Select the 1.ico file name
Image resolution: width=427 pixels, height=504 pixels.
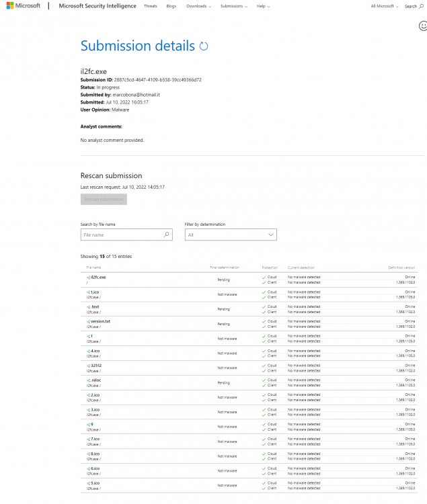95,292
